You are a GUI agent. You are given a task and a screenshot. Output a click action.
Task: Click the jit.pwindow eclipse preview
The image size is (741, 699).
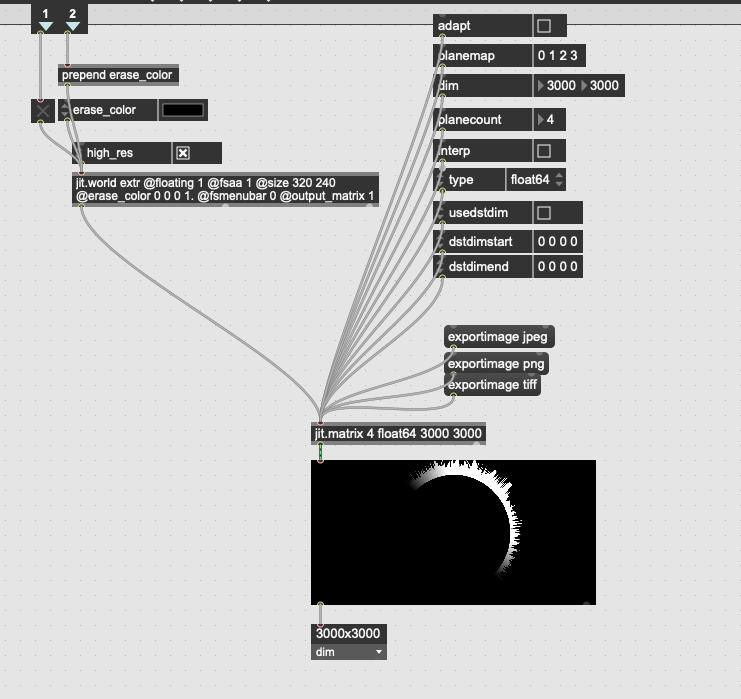[453, 532]
